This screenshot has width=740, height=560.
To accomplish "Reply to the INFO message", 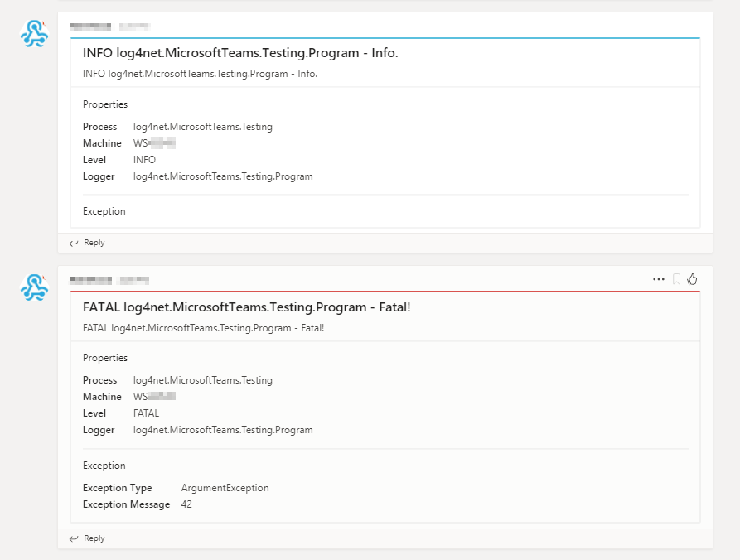I will [94, 243].
